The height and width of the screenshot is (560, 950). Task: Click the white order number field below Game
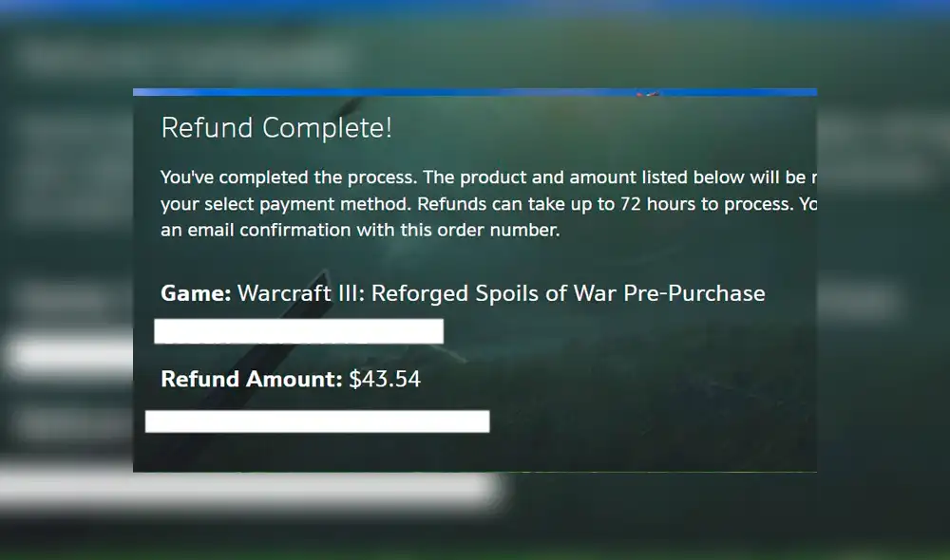(x=300, y=331)
